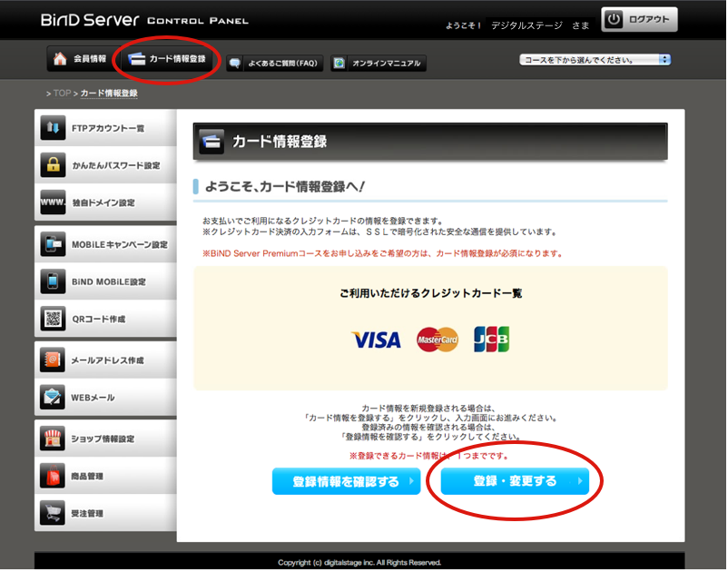Viewport: 728px width, 572px height.
Task: Open 商品管理 sidebar item
Action: (x=105, y=476)
